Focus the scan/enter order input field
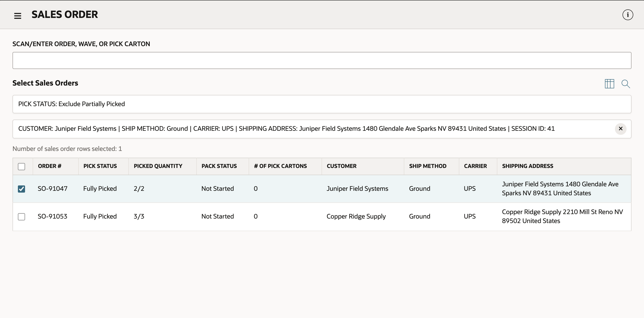The height and width of the screenshot is (318, 644). [x=322, y=60]
